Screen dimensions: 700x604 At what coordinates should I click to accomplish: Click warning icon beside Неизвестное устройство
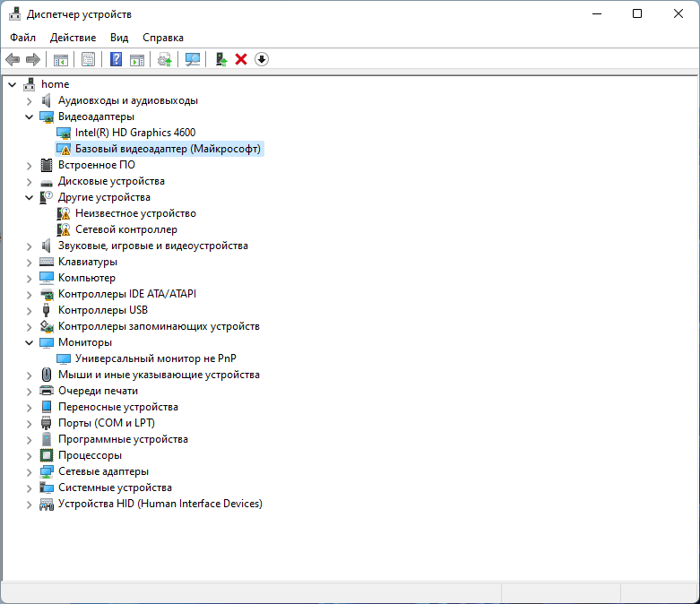(64, 213)
